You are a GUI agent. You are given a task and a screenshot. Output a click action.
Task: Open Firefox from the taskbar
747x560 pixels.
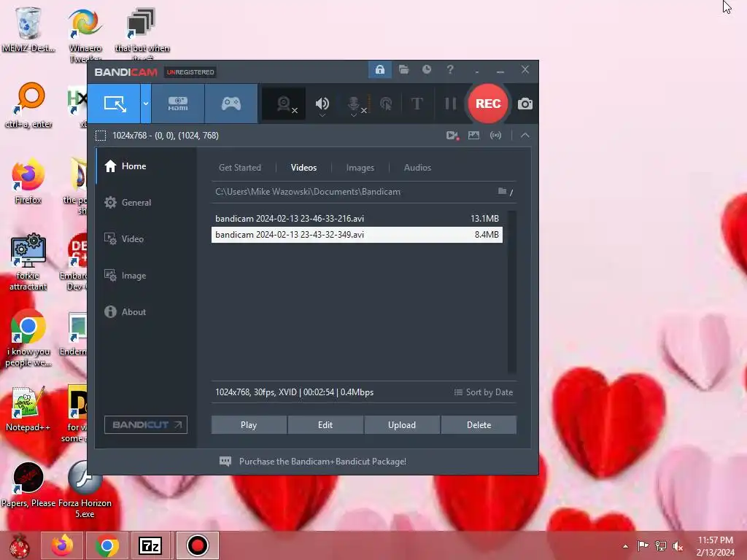tap(63, 545)
